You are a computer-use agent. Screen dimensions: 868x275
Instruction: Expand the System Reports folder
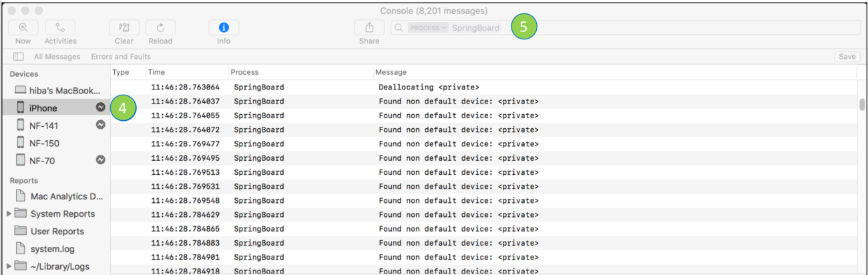[9, 214]
